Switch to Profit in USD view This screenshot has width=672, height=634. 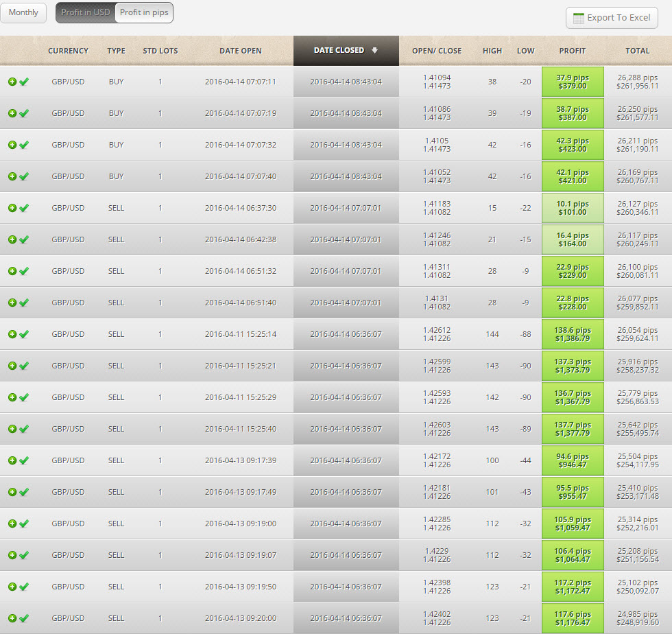click(x=85, y=12)
